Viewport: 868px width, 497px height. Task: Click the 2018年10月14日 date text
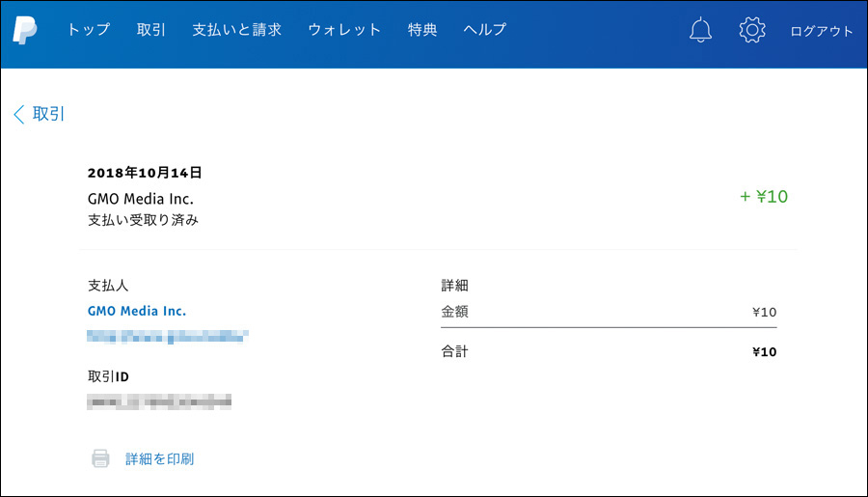pyautogui.click(x=145, y=173)
